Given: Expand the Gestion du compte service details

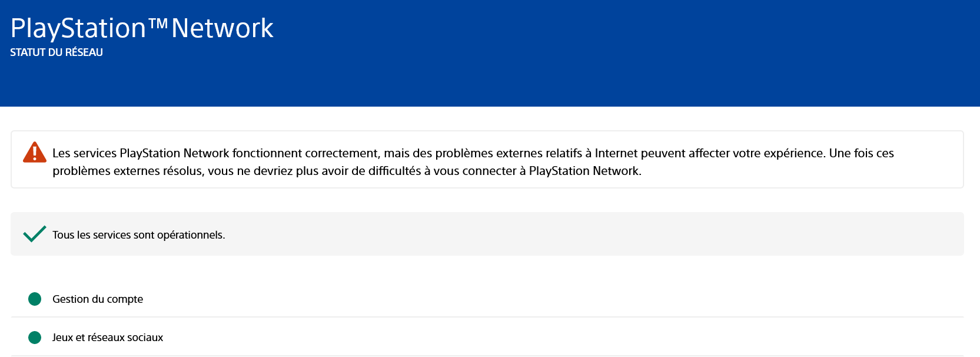Looking at the screenshot, I should (98, 299).
